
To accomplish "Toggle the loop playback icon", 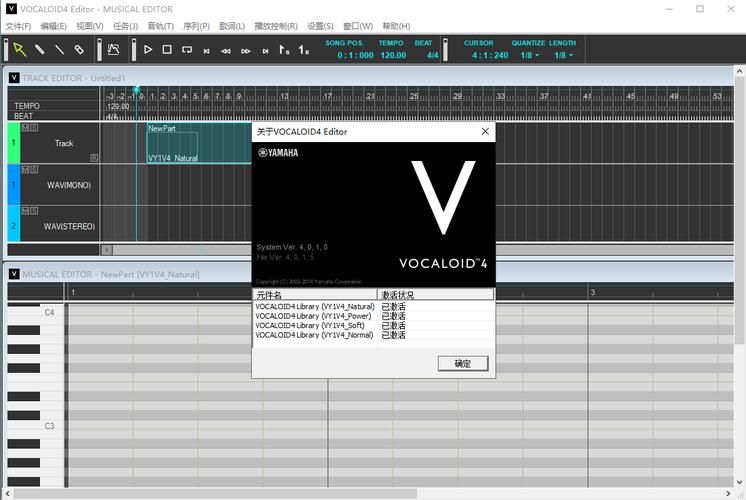I will pos(186,49).
